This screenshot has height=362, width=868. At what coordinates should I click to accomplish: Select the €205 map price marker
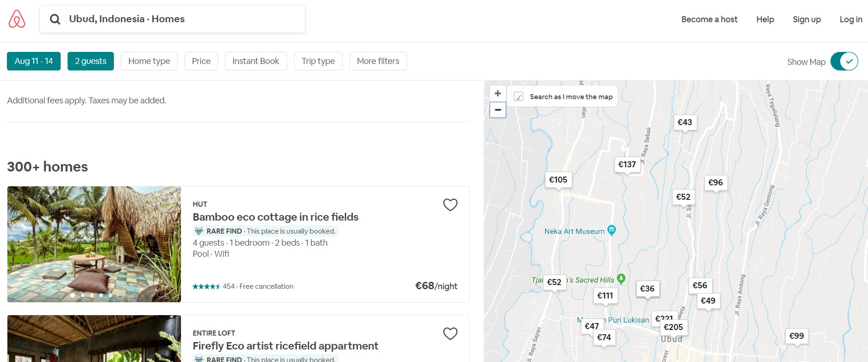click(674, 327)
